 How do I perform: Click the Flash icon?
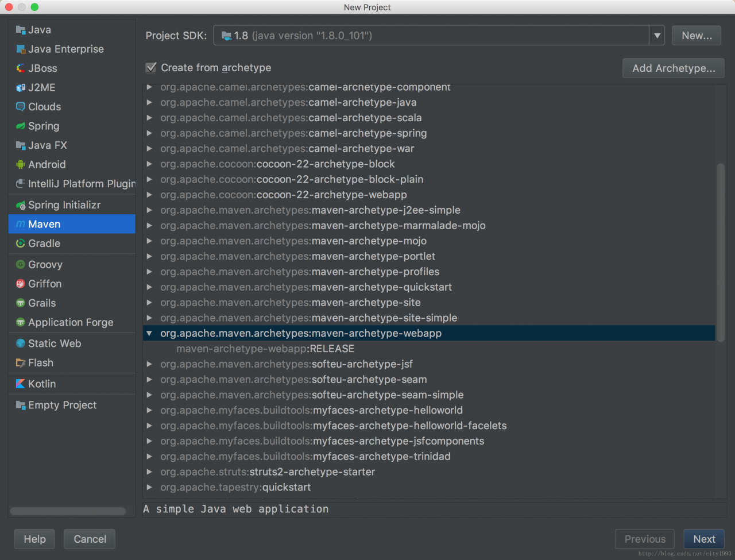coord(21,363)
